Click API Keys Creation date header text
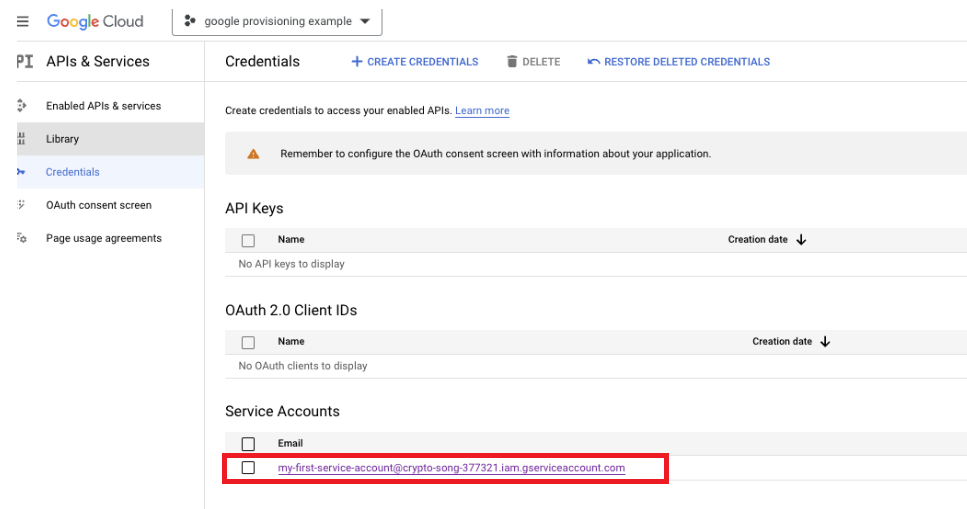The width and height of the screenshot is (967, 509). (758, 239)
